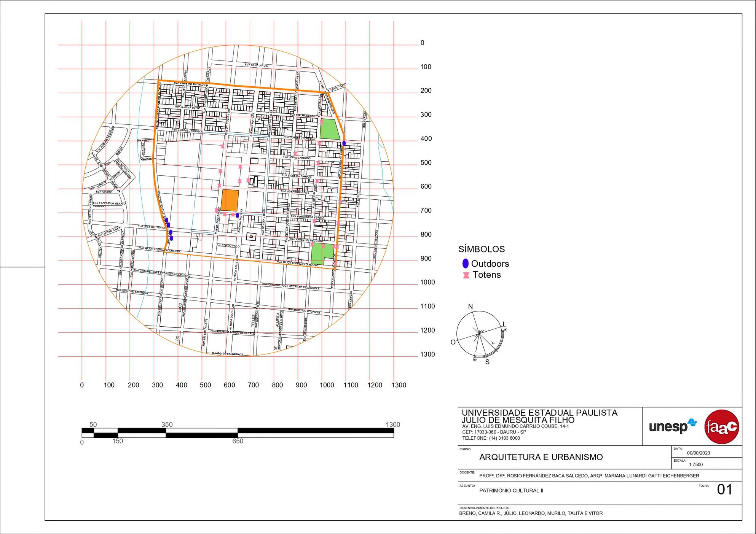Click the UNIVERSIDADE ESTADUAL PAULISTA heading
The width and height of the screenshot is (756, 534).
(x=539, y=413)
